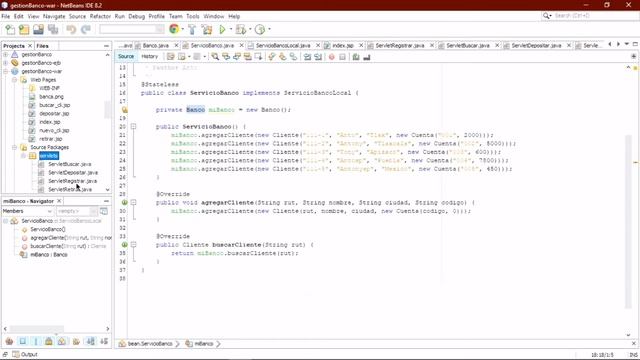
Task: Collapse the servlets package node
Action: point(23,156)
